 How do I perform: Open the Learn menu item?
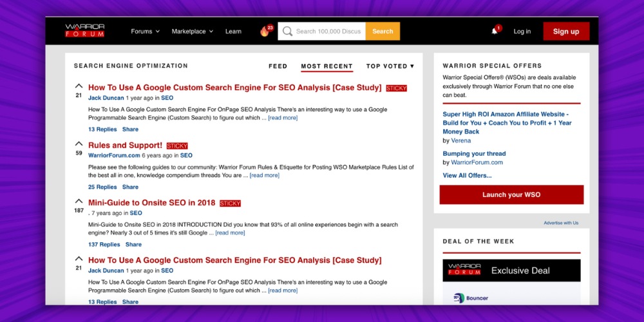233,31
